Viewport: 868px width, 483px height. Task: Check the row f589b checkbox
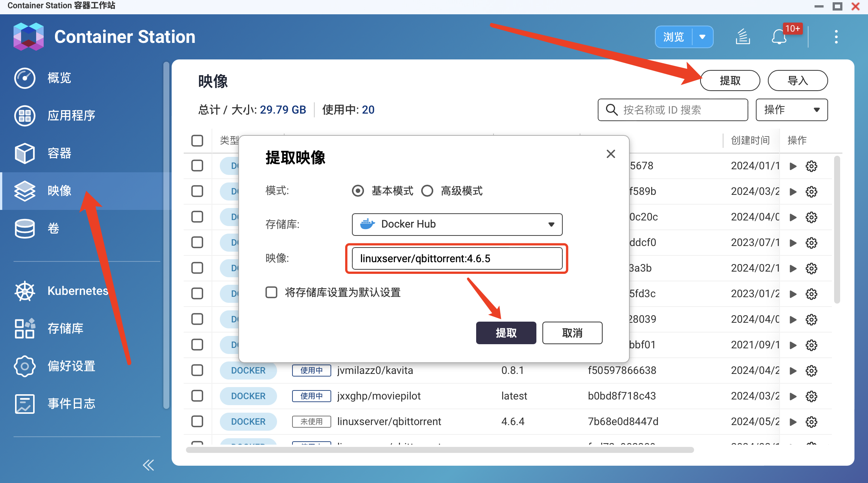click(197, 191)
